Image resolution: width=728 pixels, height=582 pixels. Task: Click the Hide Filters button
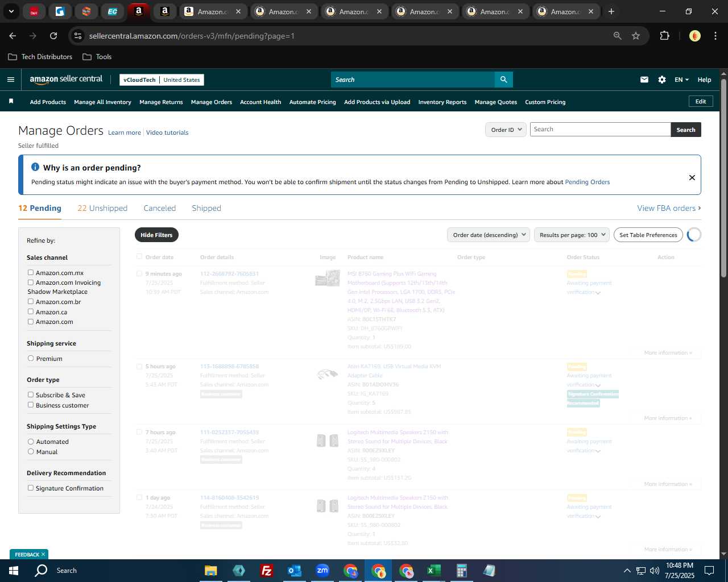pyautogui.click(x=156, y=235)
